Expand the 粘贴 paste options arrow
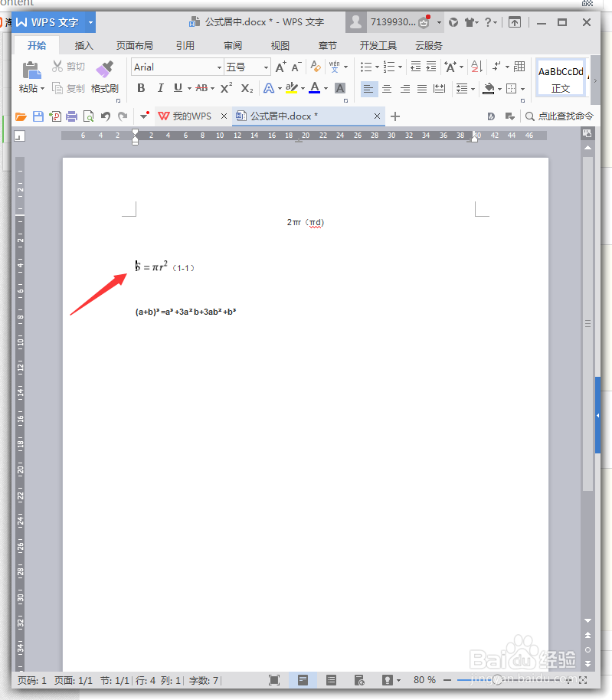 tap(43, 88)
